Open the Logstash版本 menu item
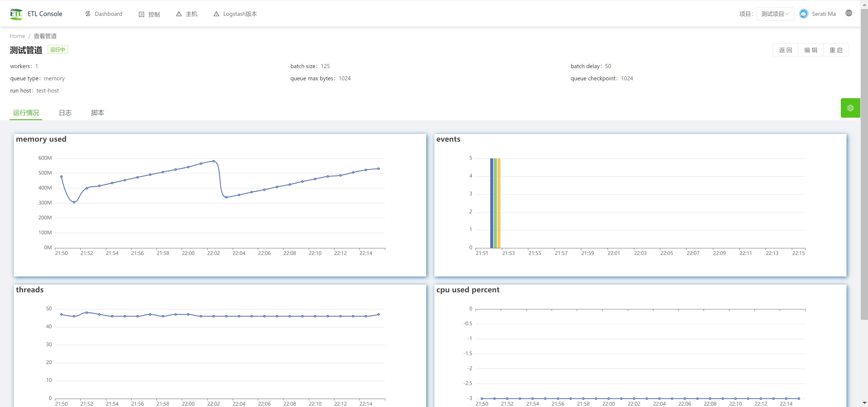Image resolution: width=868 pixels, height=407 pixels. coord(235,14)
